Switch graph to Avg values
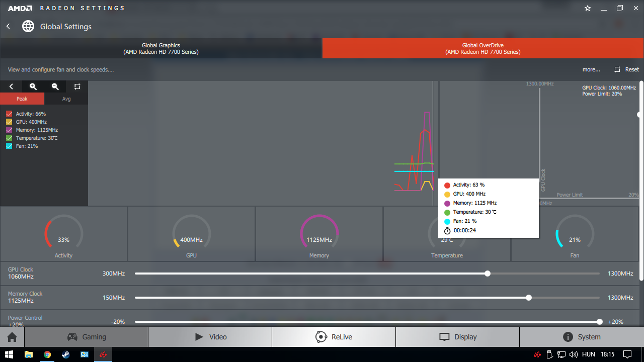644x362 pixels. point(66,99)
